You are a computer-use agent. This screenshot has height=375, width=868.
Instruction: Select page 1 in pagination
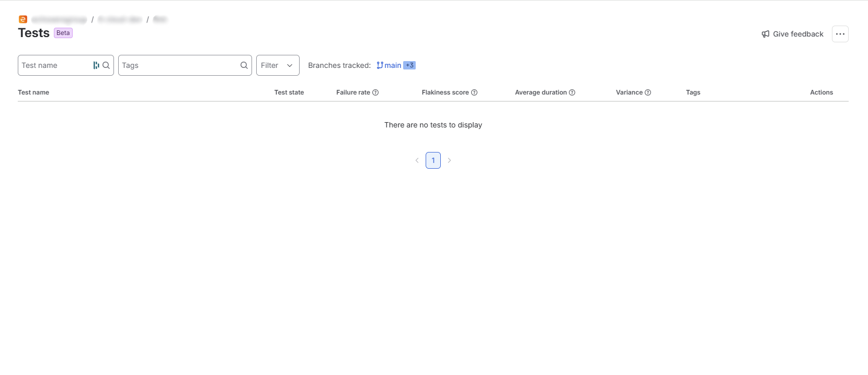click(433, 160)
